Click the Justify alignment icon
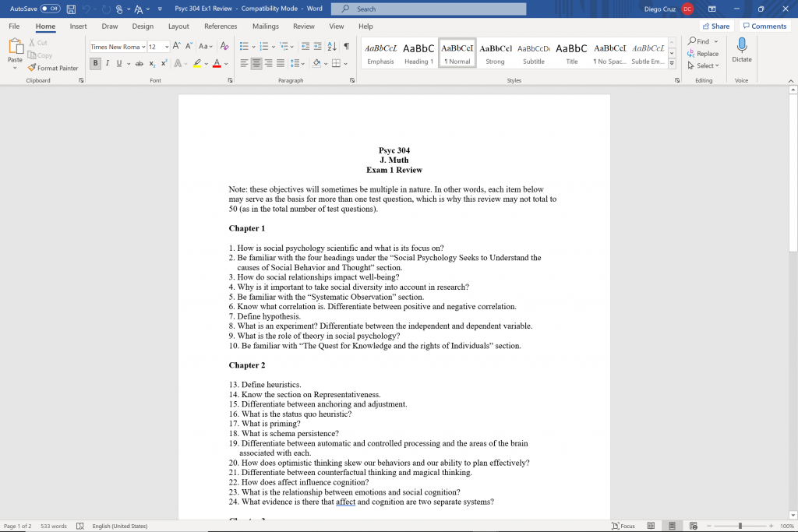The height and width of the screenshot is (532, 798). pos(281,63)
